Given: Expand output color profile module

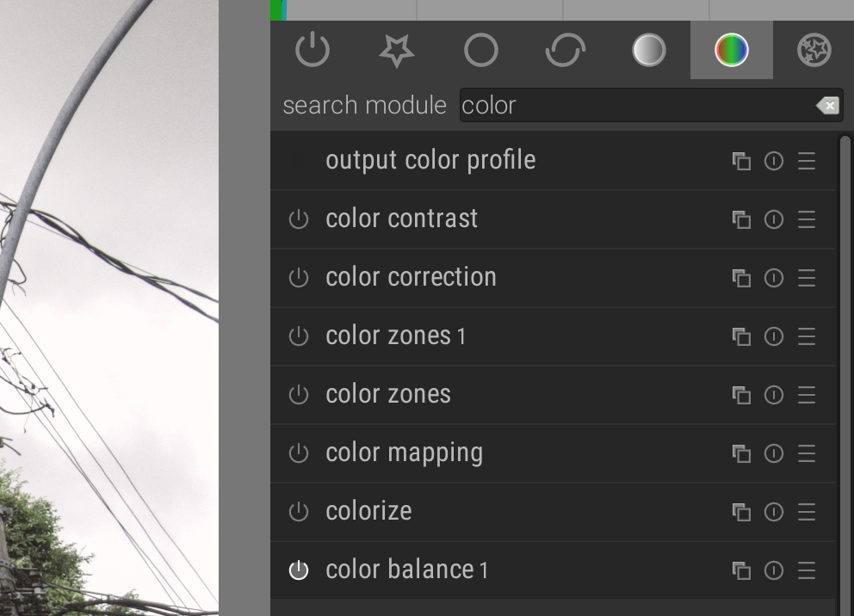Looking at the screenshot, I should click(430, 161).
